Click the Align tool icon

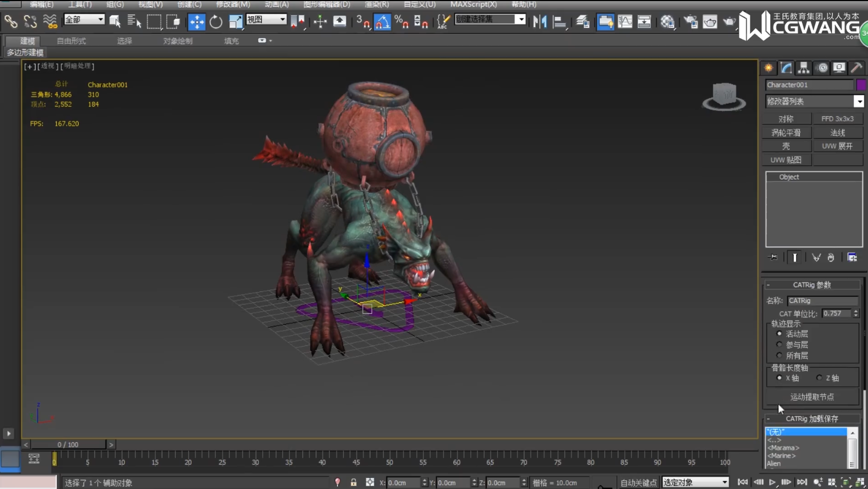coord(559,21)
